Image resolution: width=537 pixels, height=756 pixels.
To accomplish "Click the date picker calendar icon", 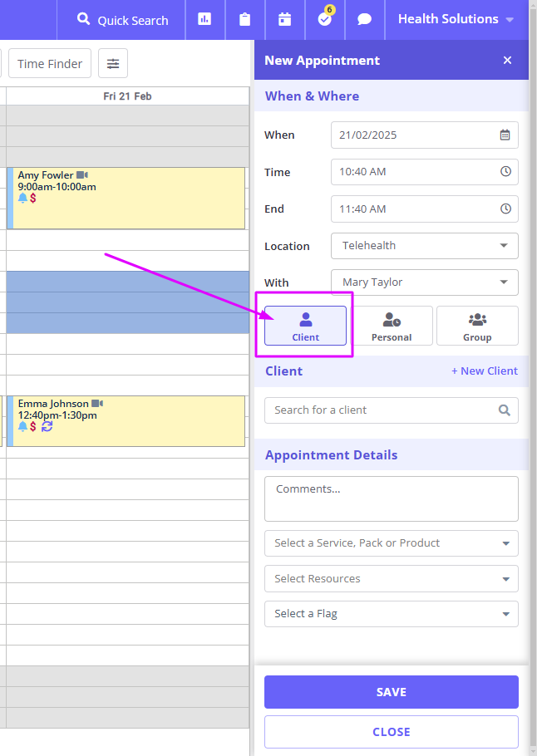I will 505,135.
